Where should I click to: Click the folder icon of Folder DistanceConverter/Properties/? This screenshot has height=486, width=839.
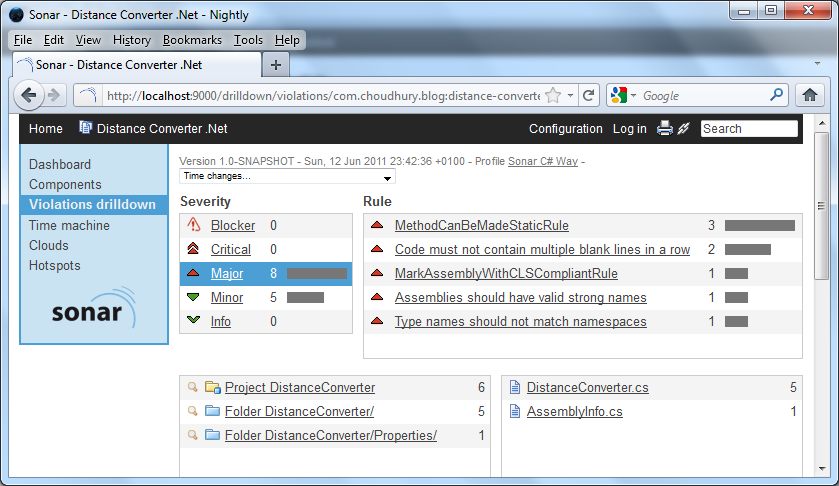pos(212,435)
